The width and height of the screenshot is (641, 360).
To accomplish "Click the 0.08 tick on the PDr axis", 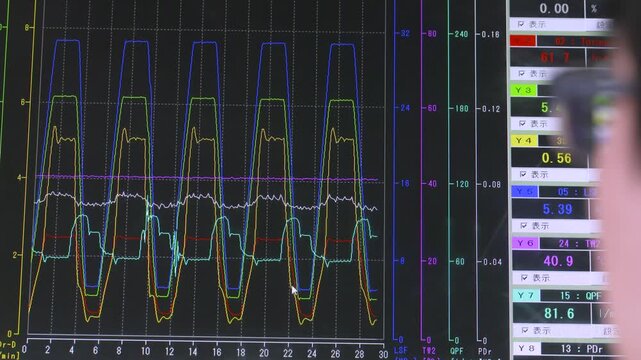I will click(x=491, y=184).
